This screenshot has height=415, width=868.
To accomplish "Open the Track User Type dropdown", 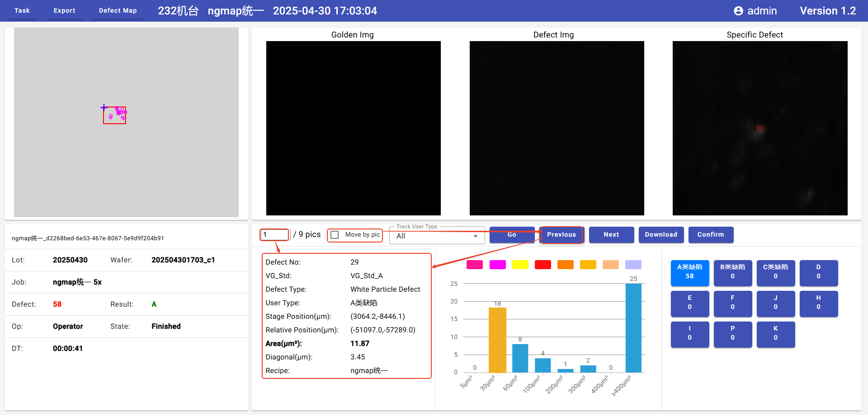I will point(436,236).
